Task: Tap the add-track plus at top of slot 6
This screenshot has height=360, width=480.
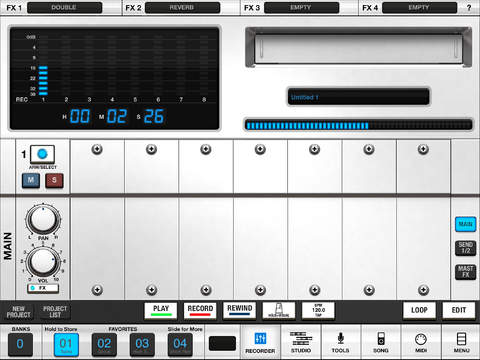Action: (314, 149)
